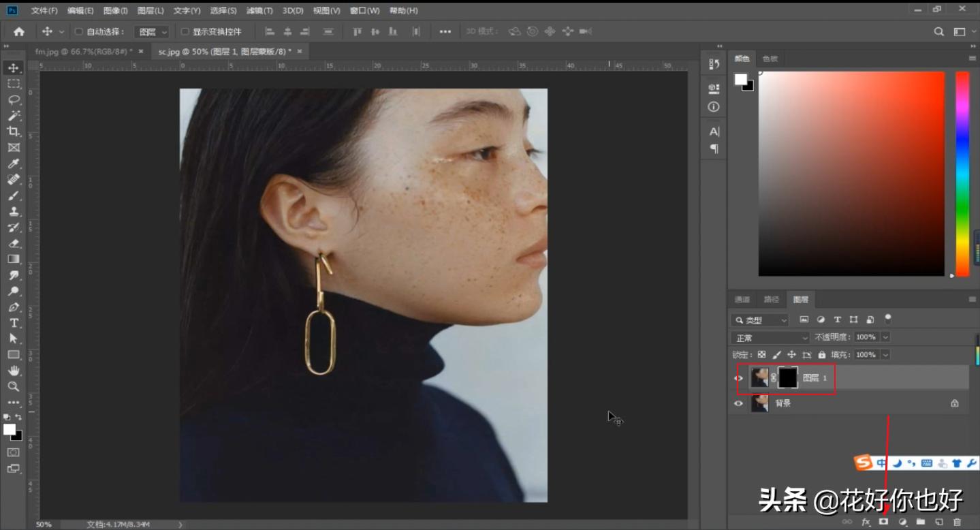Enable the 自动选择 checkbox
This screenshot has height=530, width=980.
pos(78,32)
